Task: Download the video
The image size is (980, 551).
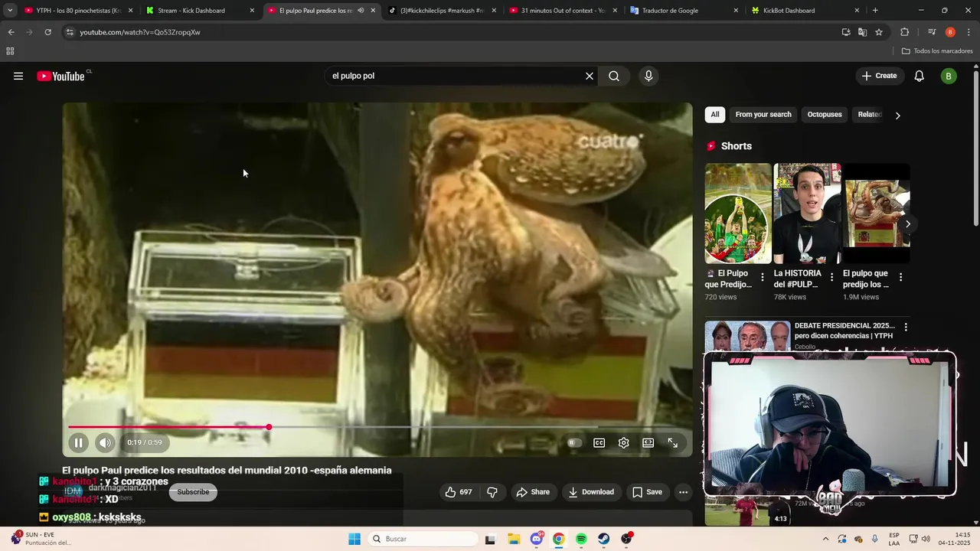Action: pyautogui.click(x=591, y=492)
